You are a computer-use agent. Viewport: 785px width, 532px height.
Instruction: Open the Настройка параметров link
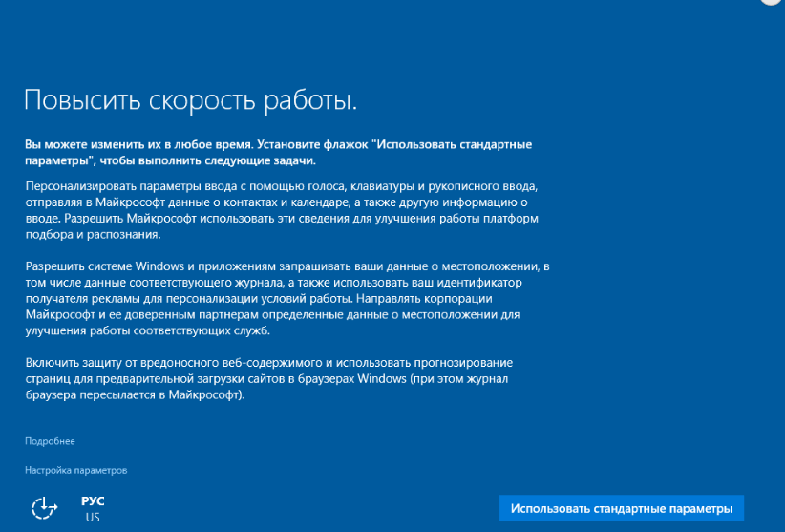coord(76,470)
